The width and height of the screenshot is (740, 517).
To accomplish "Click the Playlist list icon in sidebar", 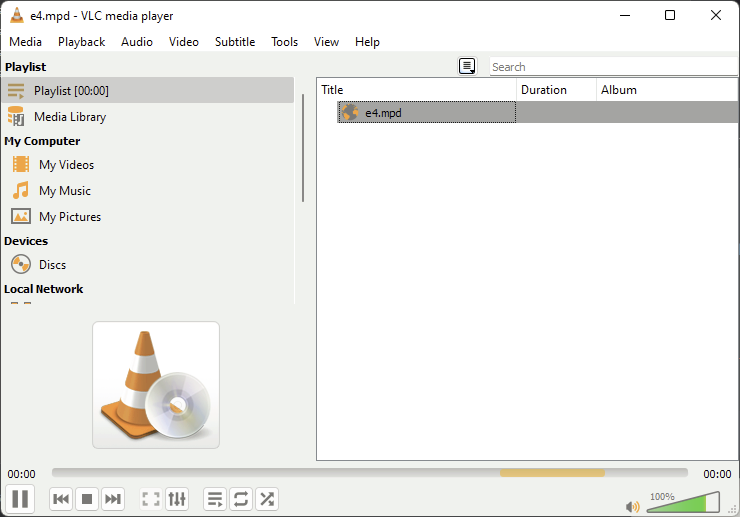I will click(x=16, y=90).
